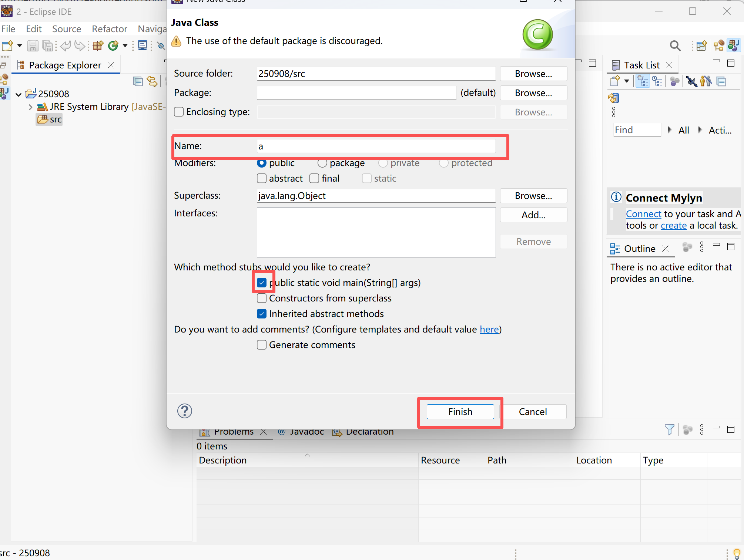Collapse the 250908 project tree node
The height and width of the screenshot is (560, 744).
[x=19, y=94]
